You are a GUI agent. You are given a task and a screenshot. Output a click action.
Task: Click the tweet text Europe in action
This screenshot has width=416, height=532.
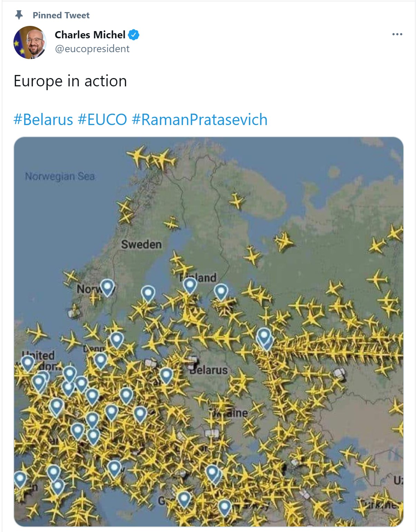(x=70, y=81)
